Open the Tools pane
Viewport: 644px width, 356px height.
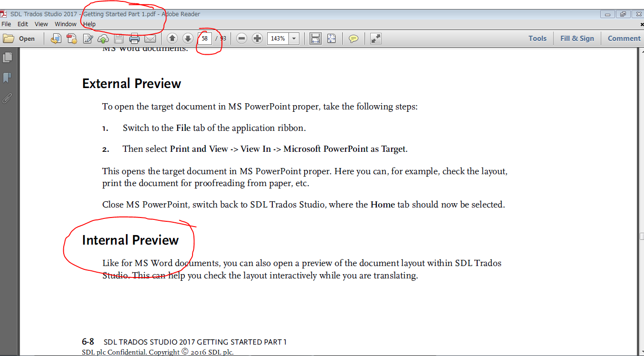point(538,39)
